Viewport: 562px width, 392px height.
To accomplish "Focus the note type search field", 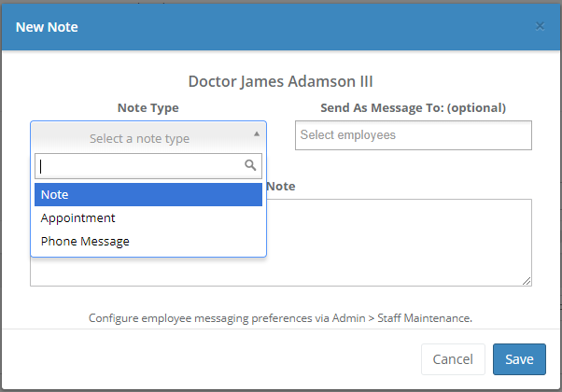I will (138, 166).
